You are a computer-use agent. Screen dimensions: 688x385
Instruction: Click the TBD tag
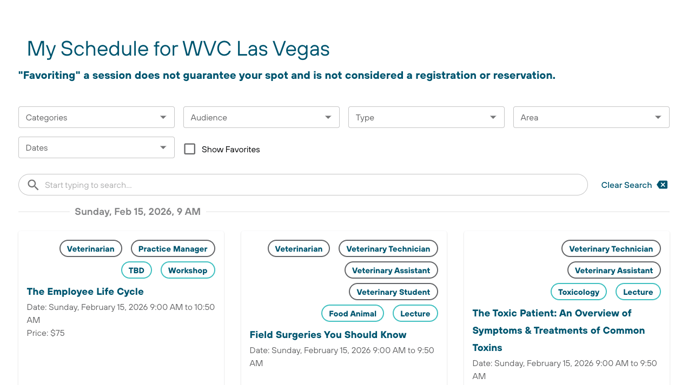[136, 270]
